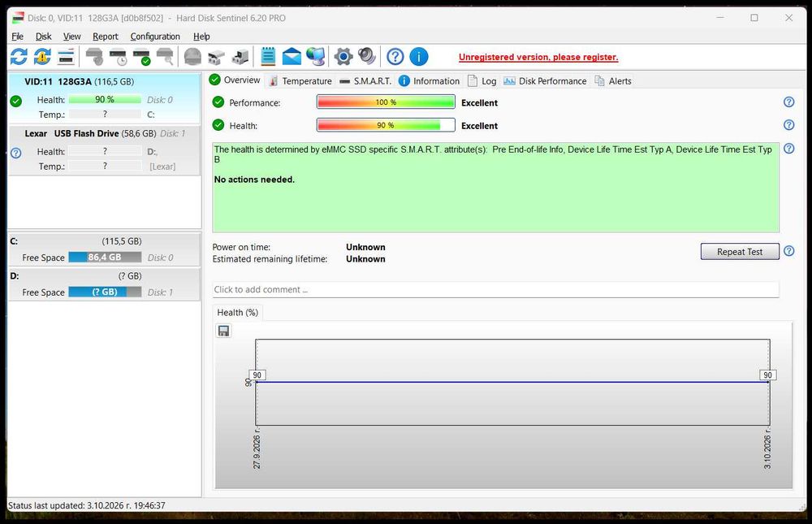The height and width of the screenshot is (524, 812).
Task: Click the help icon beside the Performance row
Action: pyautogui.click(x=788, y=102)
